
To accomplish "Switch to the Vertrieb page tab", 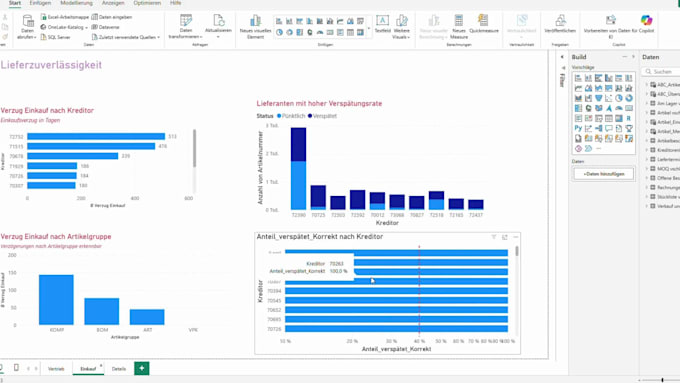I will [x=56, y=369].
